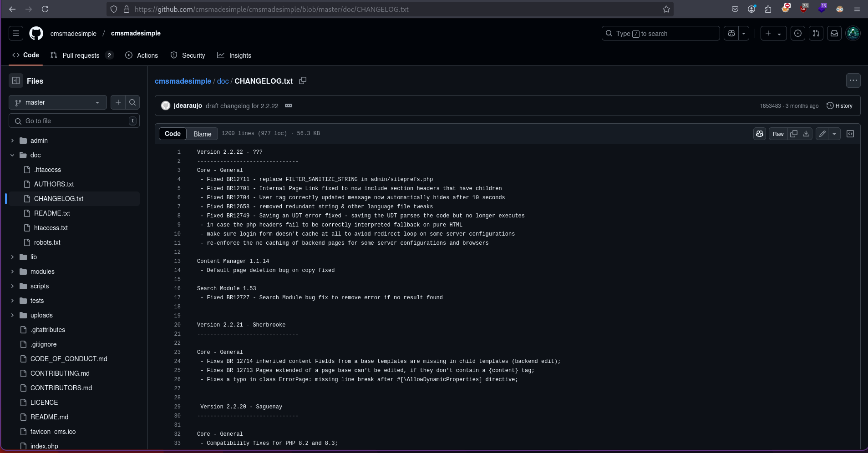This screenshot has width=868, height=453.
Task: Open GitHub homepage via Octocat logo
Action: pos(36,33)
